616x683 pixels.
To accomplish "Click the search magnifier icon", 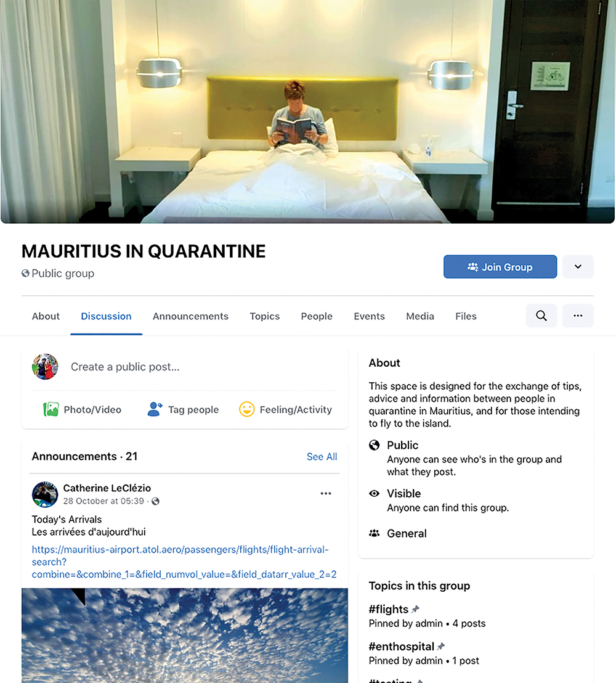I will (541, 316).
